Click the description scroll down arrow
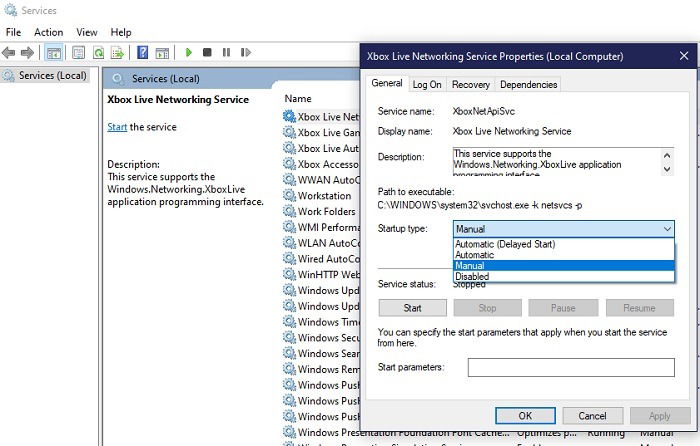The height and width of the screenshot is (446, 700). point(667,169)
